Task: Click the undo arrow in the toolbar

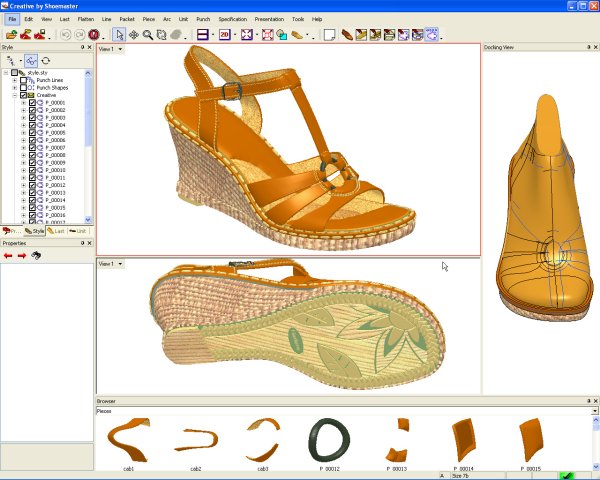Action: pyautogui.click(x=65, y=35)
